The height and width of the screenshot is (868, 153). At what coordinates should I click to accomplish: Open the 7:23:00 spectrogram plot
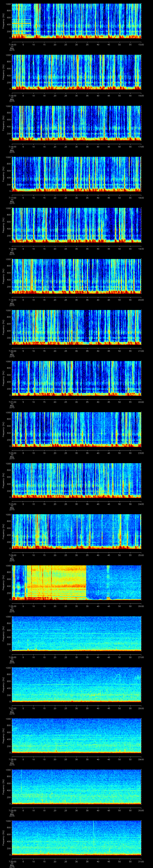click(x=76, y=480)
